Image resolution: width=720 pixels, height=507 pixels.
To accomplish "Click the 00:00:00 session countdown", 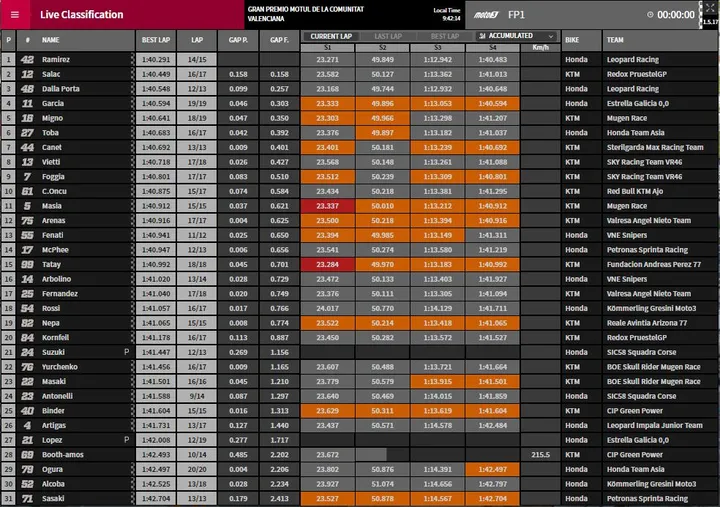I will pos(675,15).
